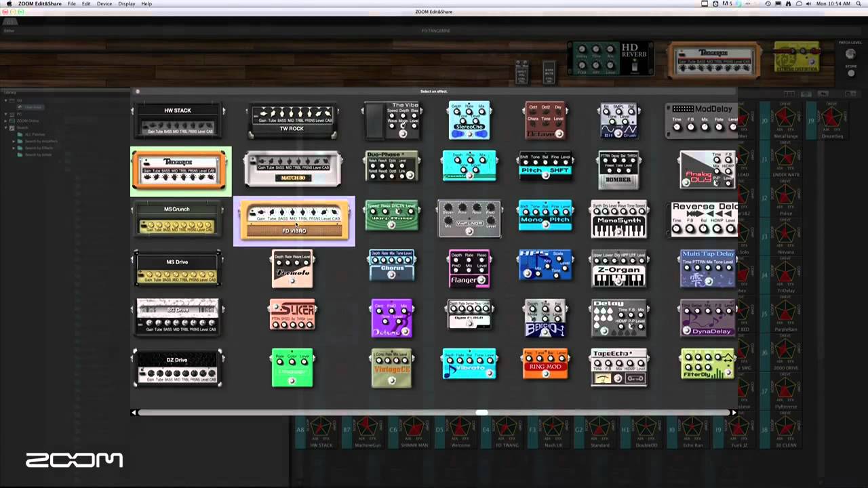The width and height of the screenshot is (868, 488).
Task: Select the Multi Tap Delay effect
Action: 707,268
